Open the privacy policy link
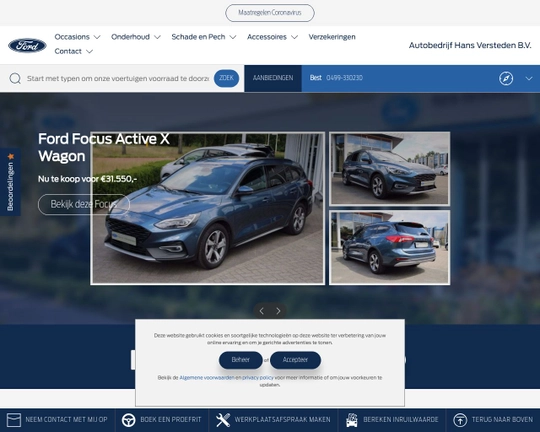 tap(258, 378)
